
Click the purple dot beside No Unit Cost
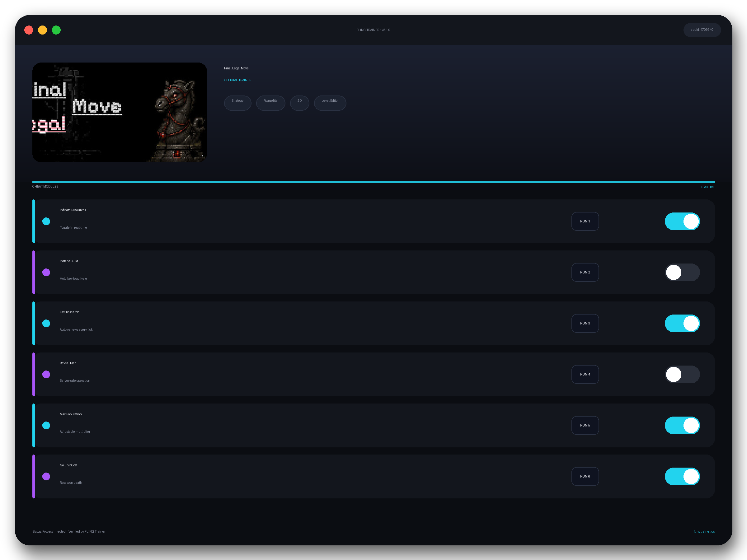click(46, 476)
